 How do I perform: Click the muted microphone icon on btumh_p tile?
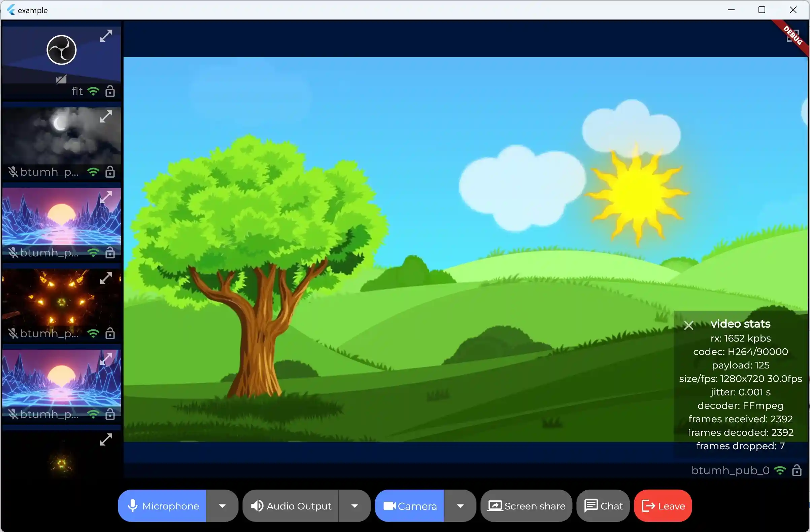(x=13, y=172)
